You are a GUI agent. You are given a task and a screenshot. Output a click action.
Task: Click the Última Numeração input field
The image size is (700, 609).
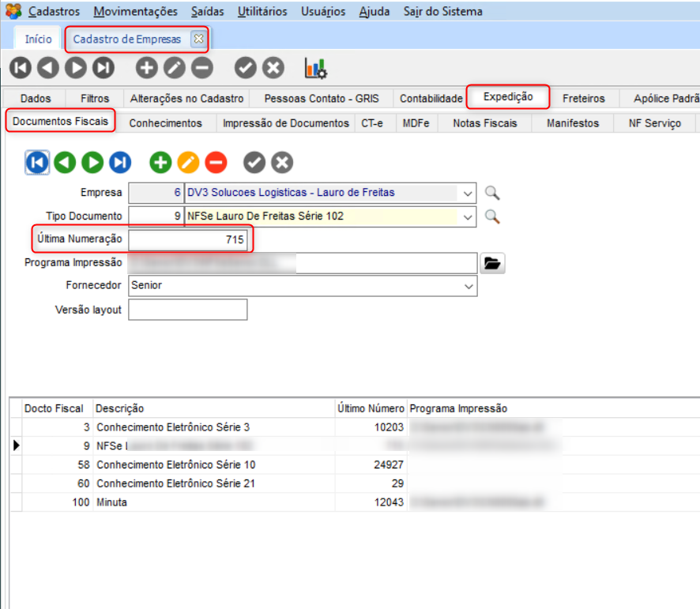(188, 239)
